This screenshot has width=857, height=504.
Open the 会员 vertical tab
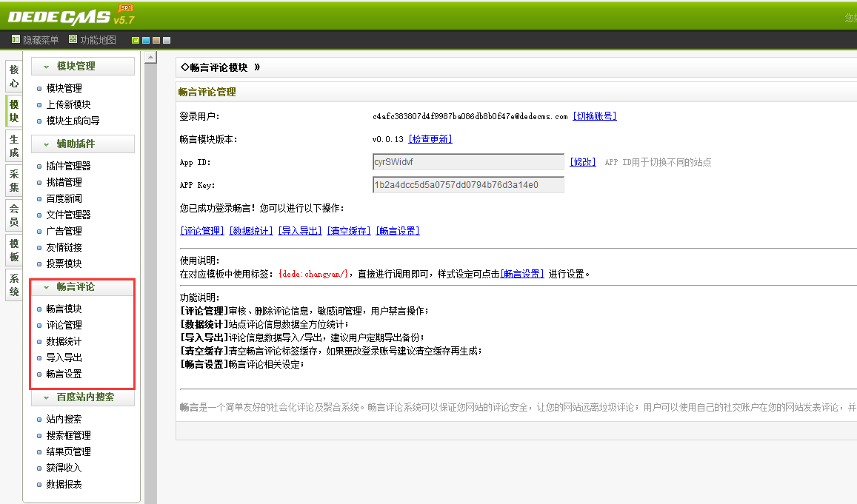[x=13, y=215]
